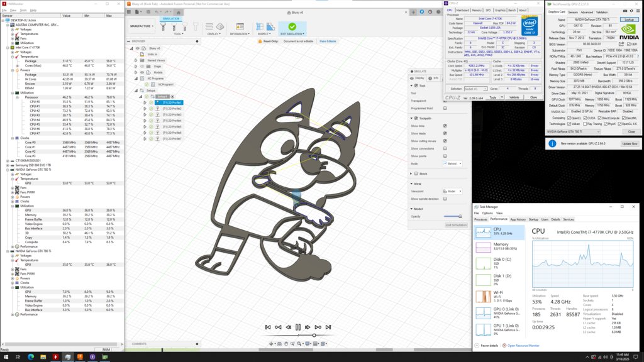644x362 pixels.
Task: Click the Make Editable link in Fusion
Action: click(327, 41)
